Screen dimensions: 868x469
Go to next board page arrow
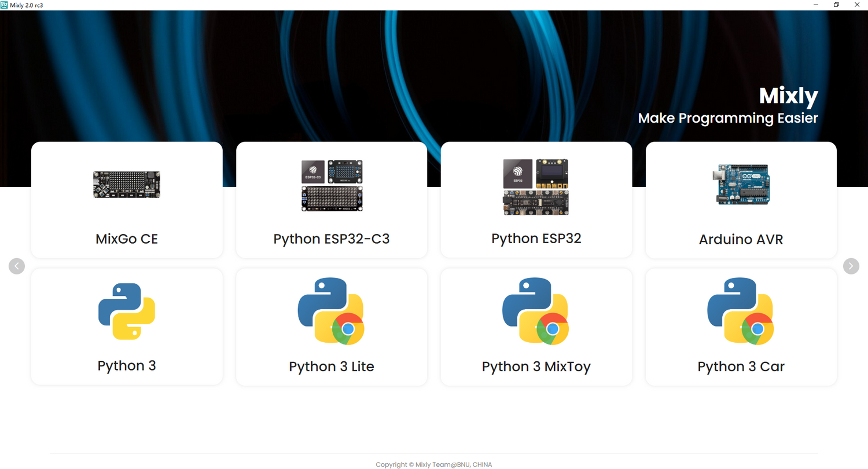tap(851, 266)
